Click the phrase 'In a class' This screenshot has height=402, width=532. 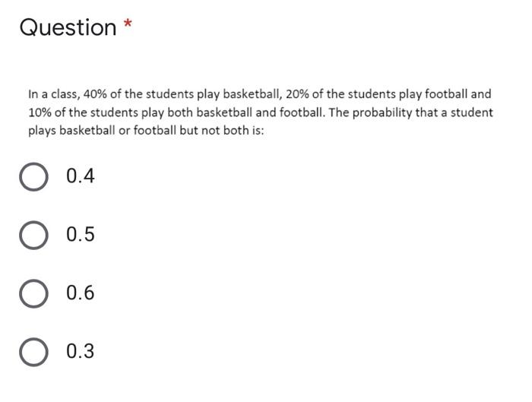tap(54, 94)
